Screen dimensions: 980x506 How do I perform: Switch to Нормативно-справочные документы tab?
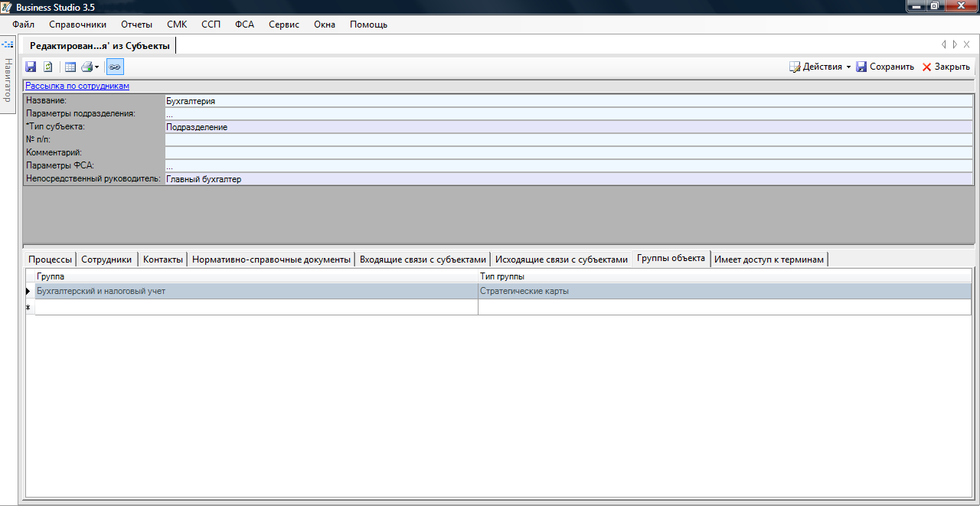271,260
